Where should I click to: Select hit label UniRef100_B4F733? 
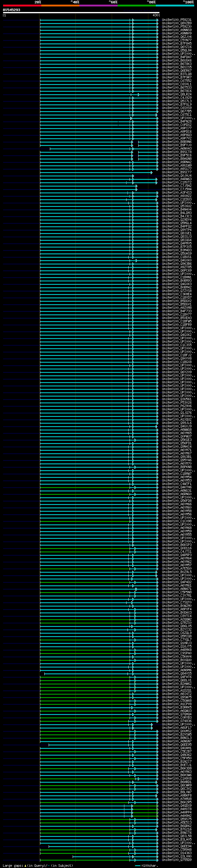(177, 311)
